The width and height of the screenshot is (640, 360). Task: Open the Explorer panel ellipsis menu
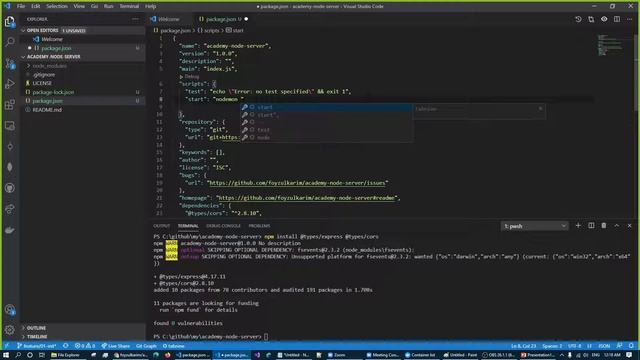pos(135,19)
